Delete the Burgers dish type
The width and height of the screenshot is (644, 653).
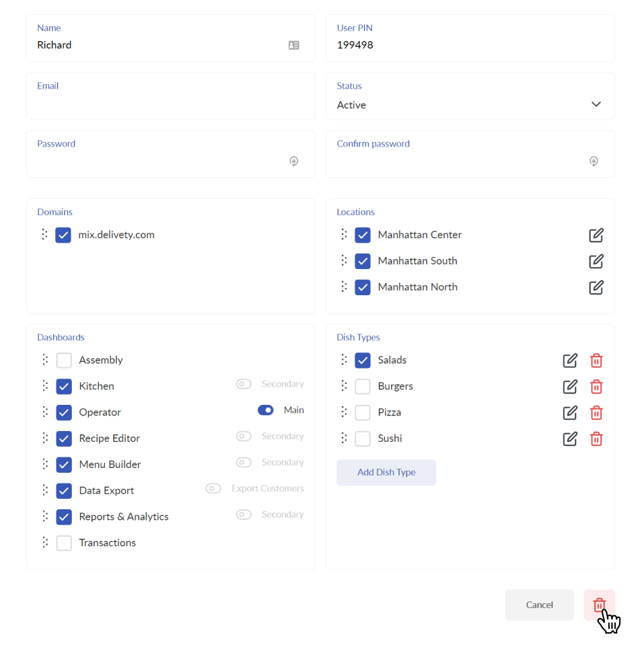[596, 386]
